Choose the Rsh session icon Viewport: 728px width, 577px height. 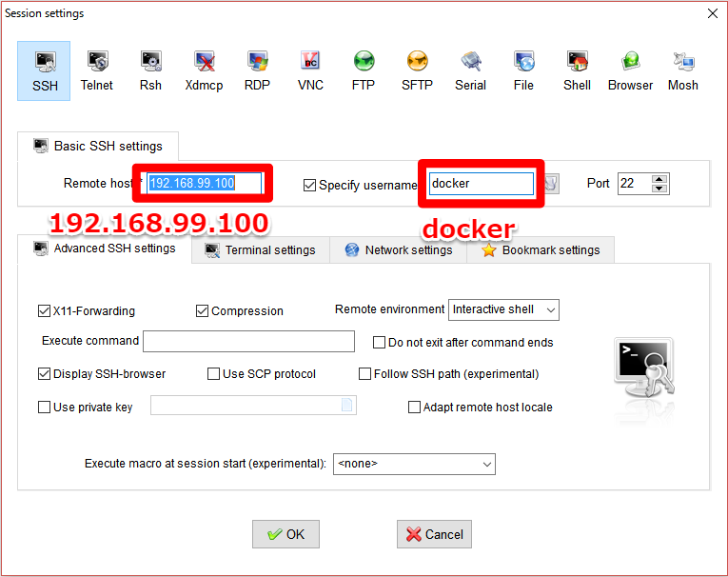(x=150, y=70)
